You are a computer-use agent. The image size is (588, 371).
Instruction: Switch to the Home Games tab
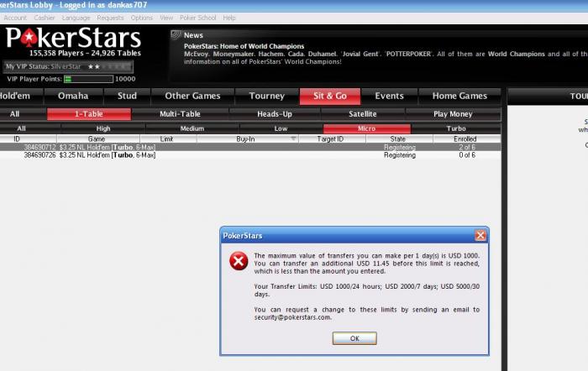459,96
